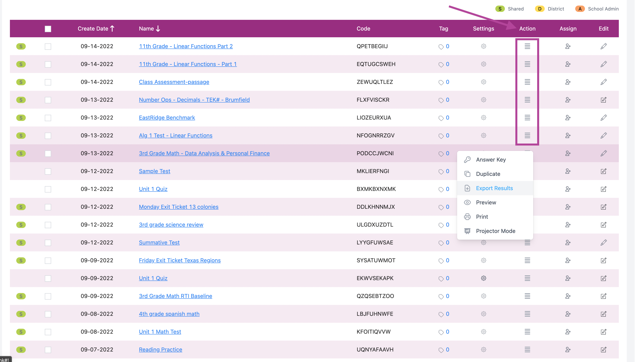
Task: Open the Reading Practice link
Action: click(161, 350)
